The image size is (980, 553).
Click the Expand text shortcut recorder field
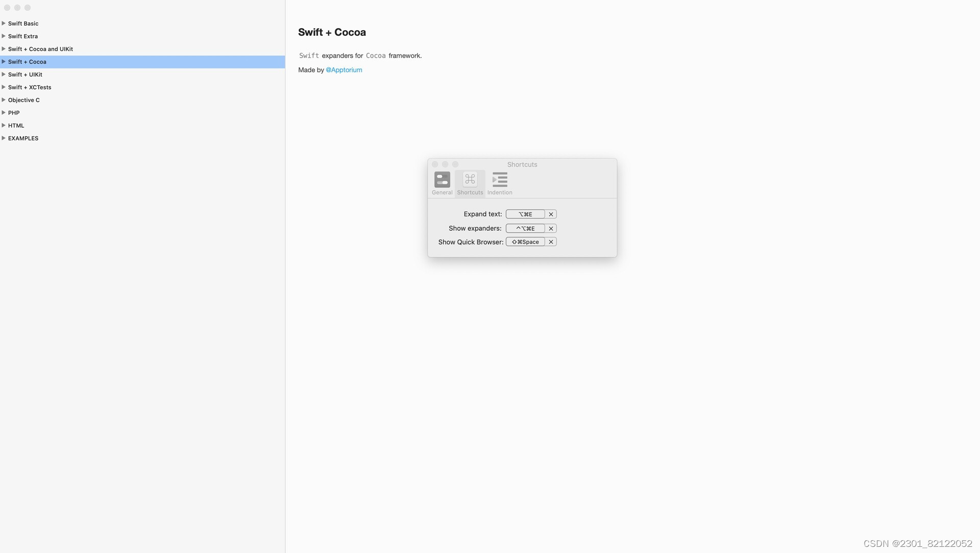(x=525, y=214)
